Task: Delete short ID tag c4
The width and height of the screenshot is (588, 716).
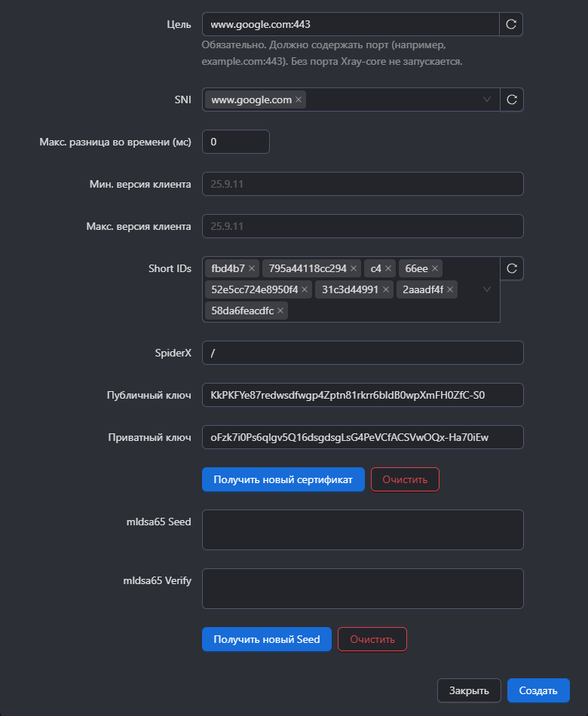Action: (388, 268)
